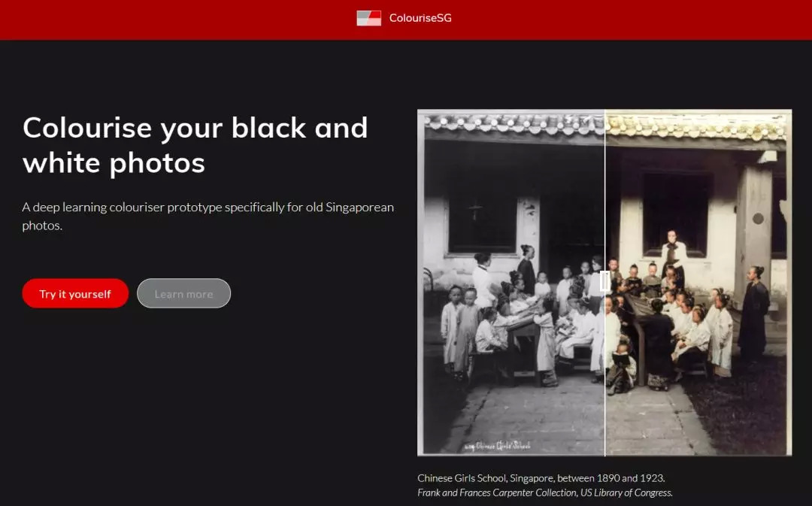Click the deep learning colouriser description text
Viewport: 812px width, 506px height.
click(x=208, y=216)
